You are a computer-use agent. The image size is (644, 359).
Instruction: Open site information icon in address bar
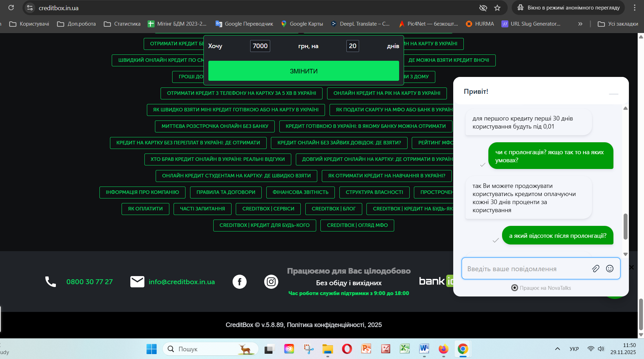[x=30, y=8]
